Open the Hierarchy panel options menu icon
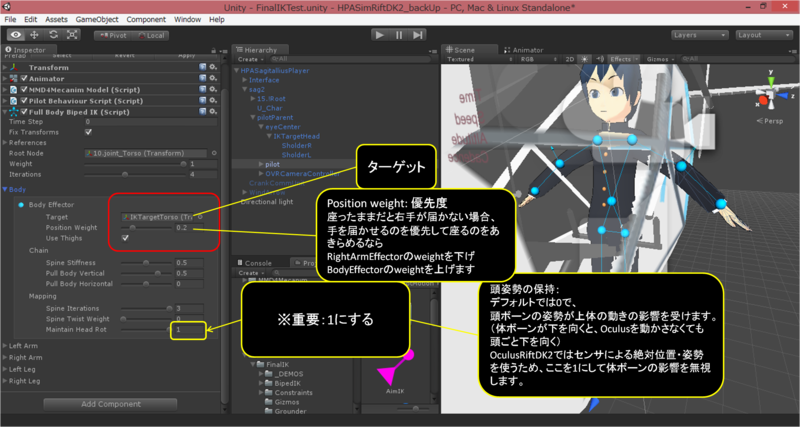 (x=431, y=51)
